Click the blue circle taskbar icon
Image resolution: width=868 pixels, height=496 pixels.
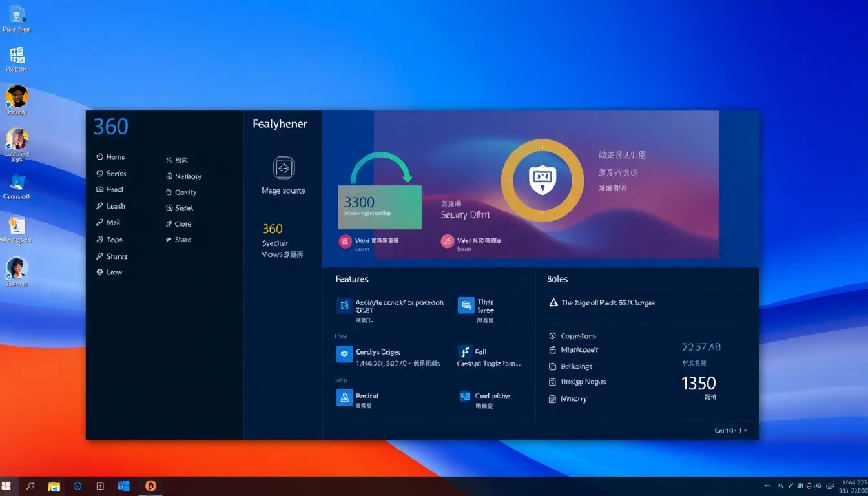tap(77, 486)
